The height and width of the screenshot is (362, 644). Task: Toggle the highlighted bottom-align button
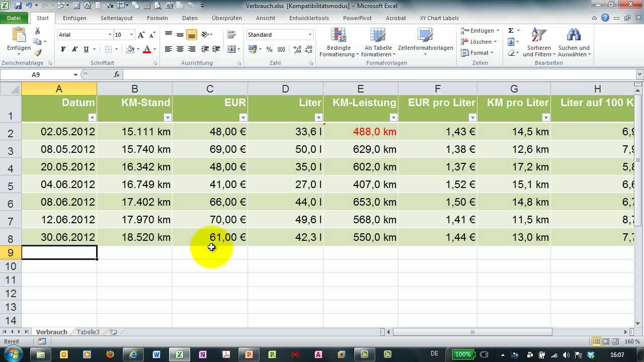tap(191, 35)
